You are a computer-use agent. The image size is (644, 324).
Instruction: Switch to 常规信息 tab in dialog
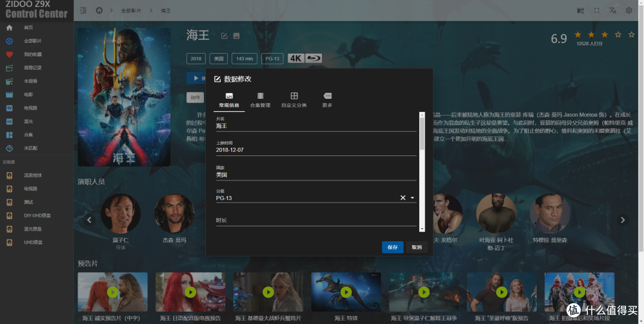[x=229, y=100]
